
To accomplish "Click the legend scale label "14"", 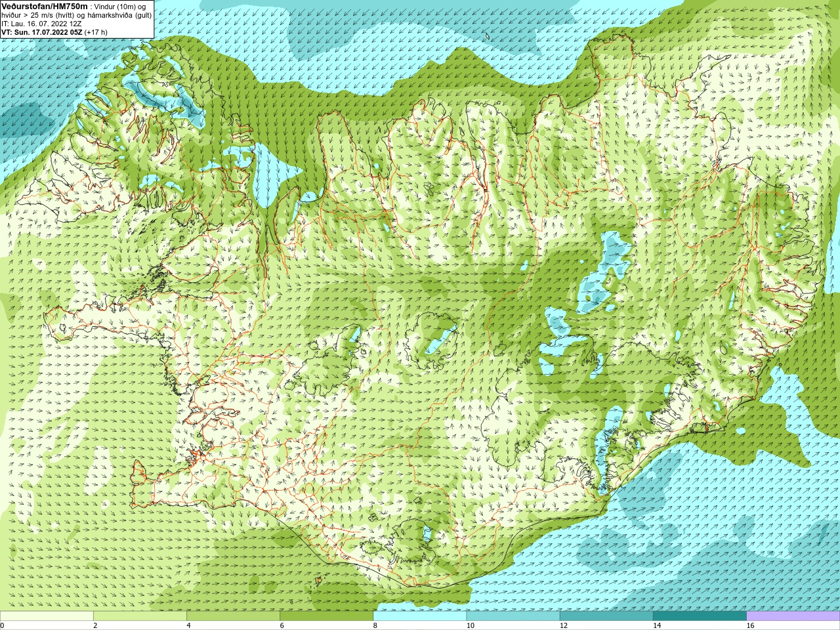I will click(x=657, y=625).
